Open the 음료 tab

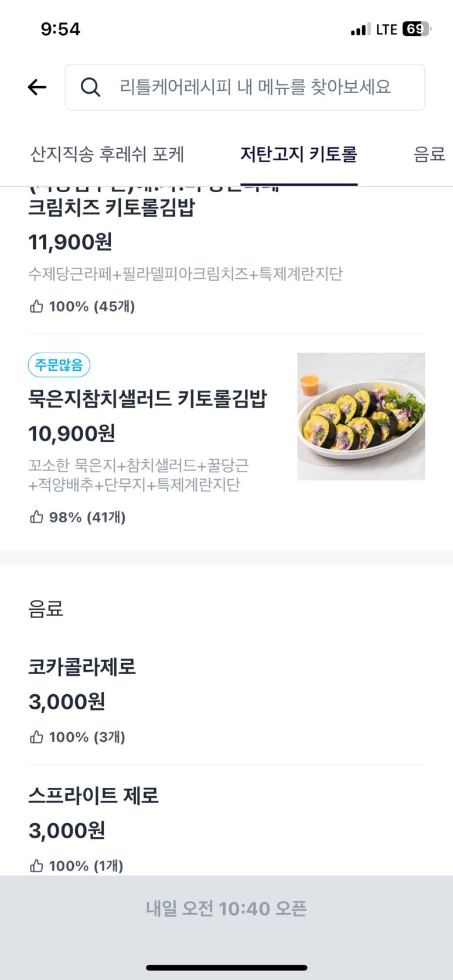click(x=429, y=155)
